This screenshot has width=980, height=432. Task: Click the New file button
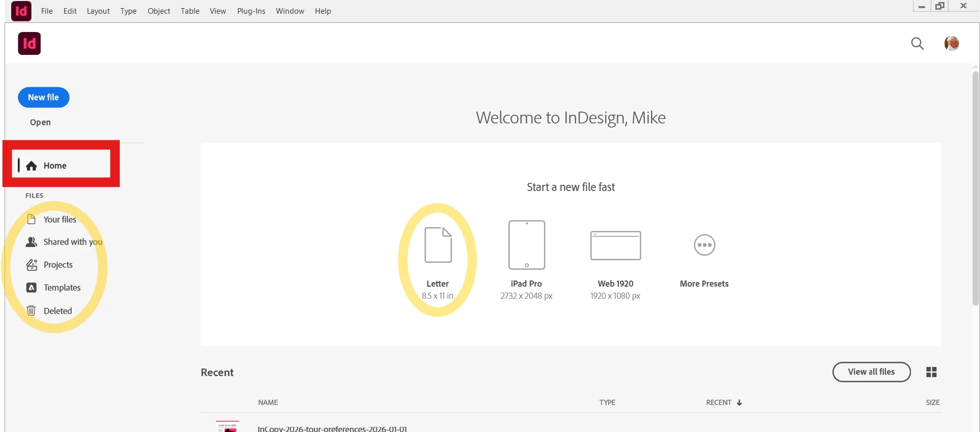tap(44, 98)
